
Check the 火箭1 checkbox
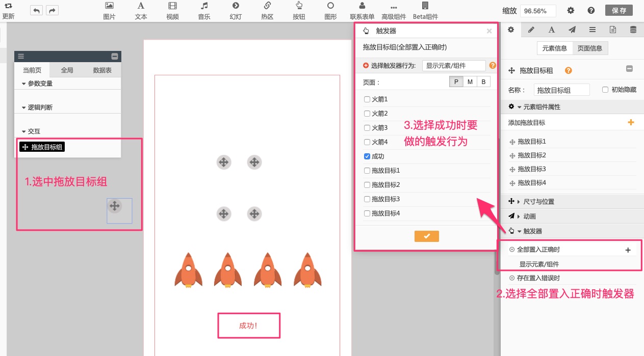click(367, 99)
